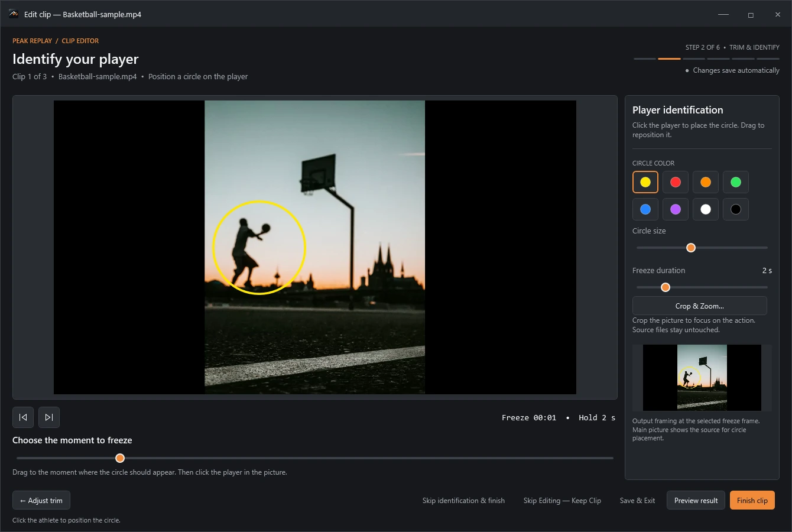Click the 'Choose the moment to freeze' label
Screen dimensions: 792x532
coord(72,440)
